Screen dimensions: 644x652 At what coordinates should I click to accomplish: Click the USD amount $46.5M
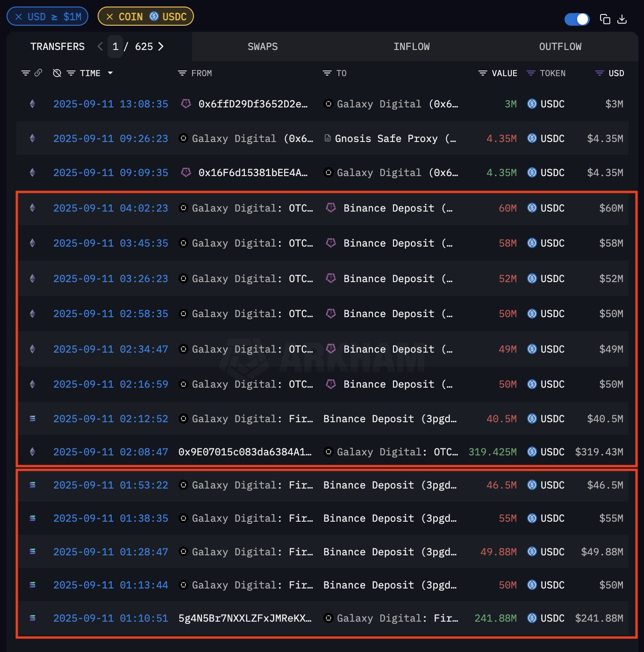click(x=605, y=485)
